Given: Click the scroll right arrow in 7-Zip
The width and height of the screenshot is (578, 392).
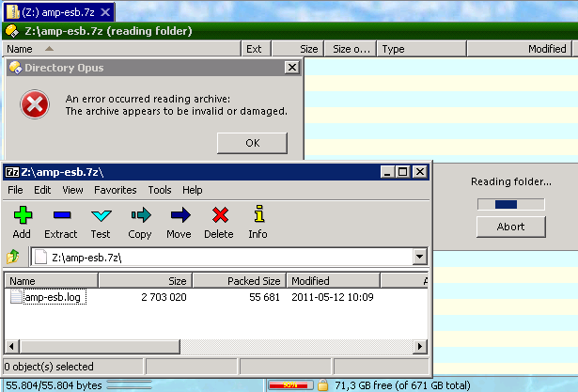Looking at the screenshot, I should pos(419,347).
